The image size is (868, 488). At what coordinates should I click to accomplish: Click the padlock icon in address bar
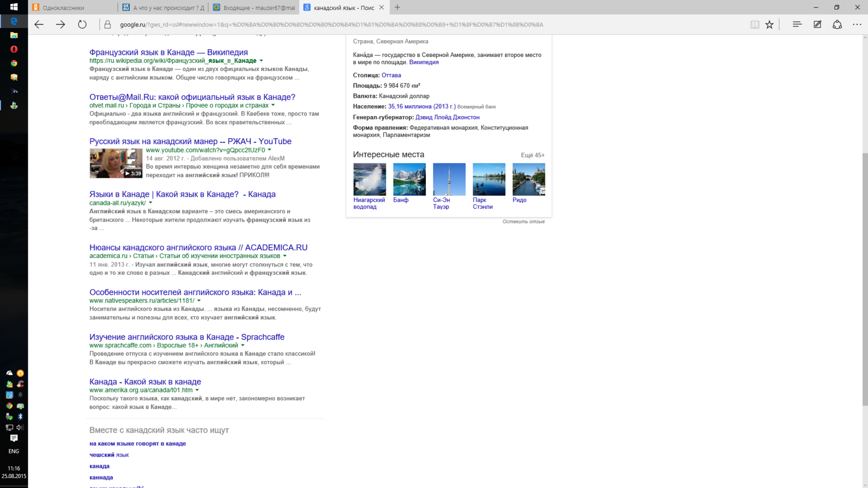[107, 24]
